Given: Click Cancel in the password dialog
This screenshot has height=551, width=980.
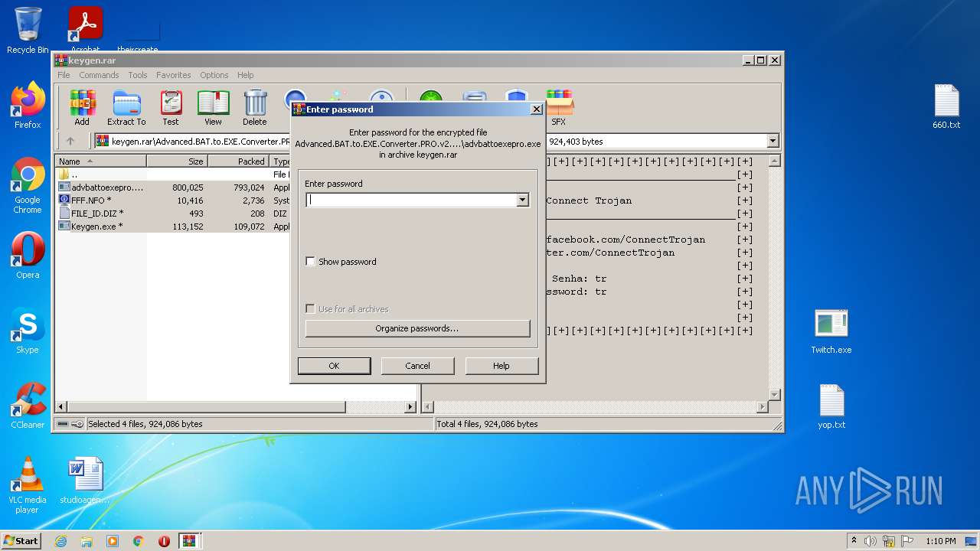Looking at the screenshot, I should [x=417, y=366].
